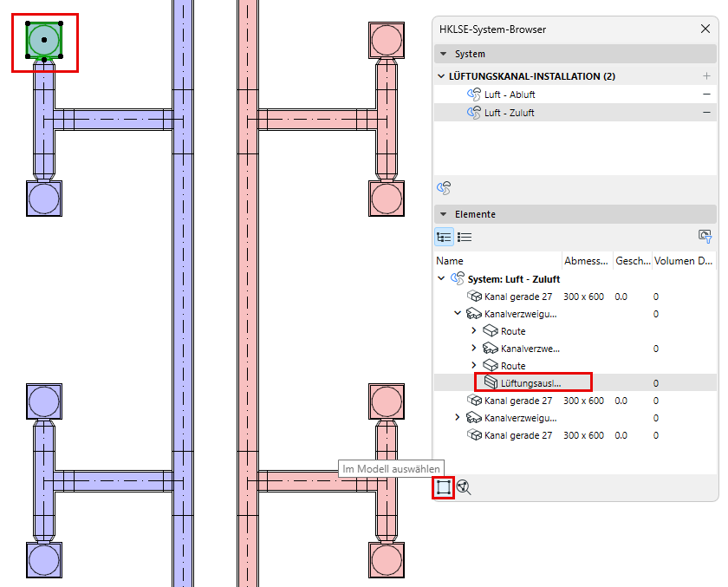The width and height of the screenshot is (728, 587).
Task: Add a system with the plus button
Action: coord(706,75)
